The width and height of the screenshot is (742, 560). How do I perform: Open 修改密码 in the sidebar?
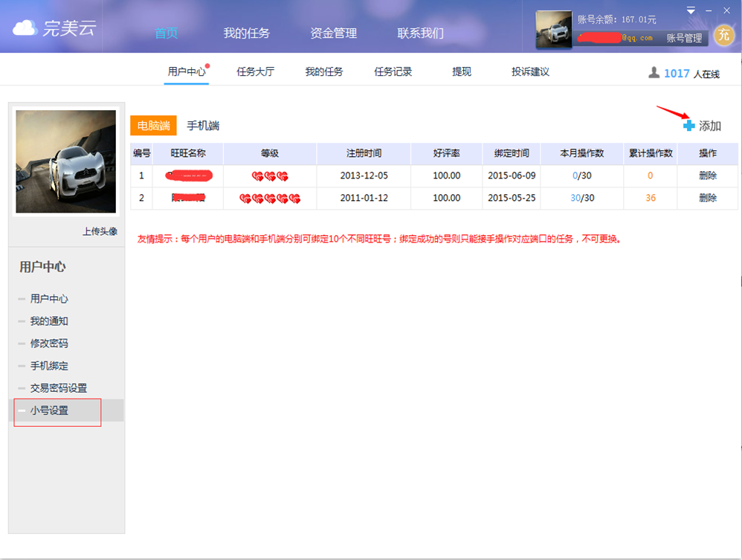click(x=49, y=343)
